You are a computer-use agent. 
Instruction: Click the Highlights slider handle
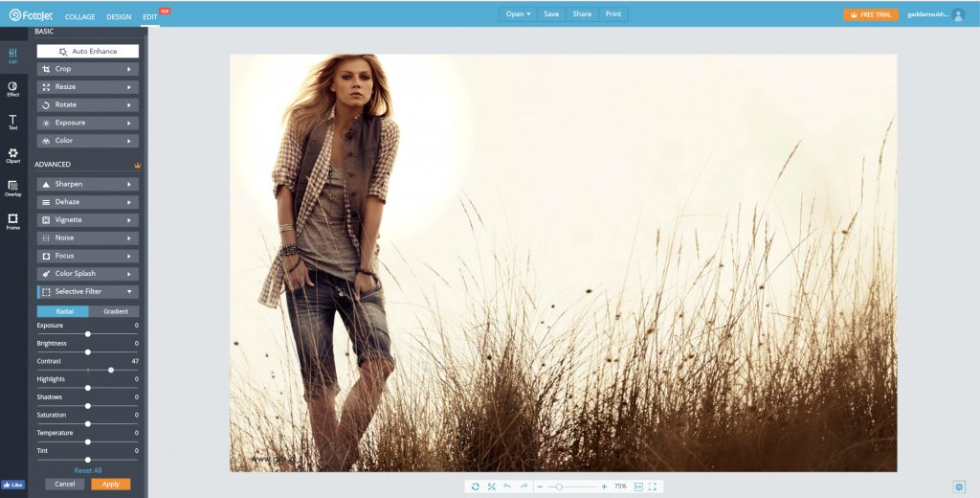(87, 388)
